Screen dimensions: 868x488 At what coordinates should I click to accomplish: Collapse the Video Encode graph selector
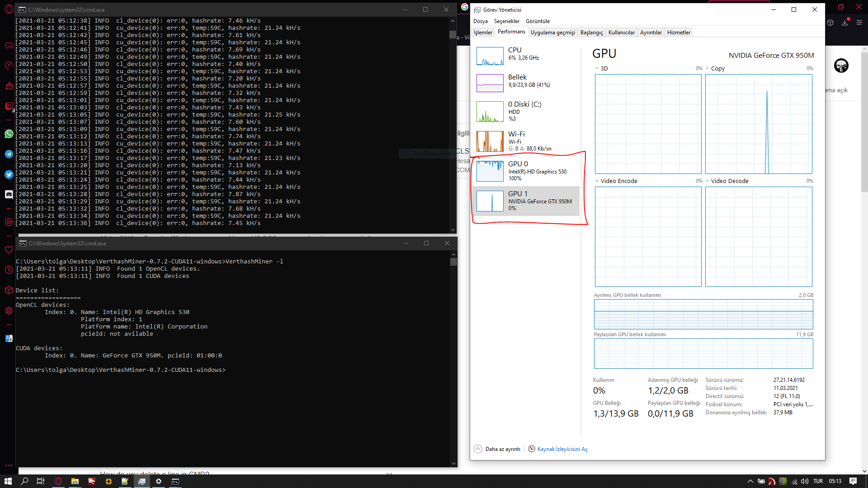pyautogui.click(x=598, y=181)
